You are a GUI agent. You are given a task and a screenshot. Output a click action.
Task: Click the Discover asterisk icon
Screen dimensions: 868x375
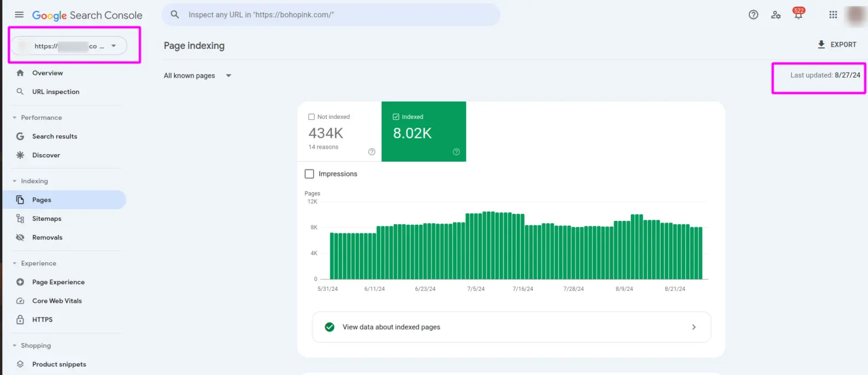click(20, 155)
